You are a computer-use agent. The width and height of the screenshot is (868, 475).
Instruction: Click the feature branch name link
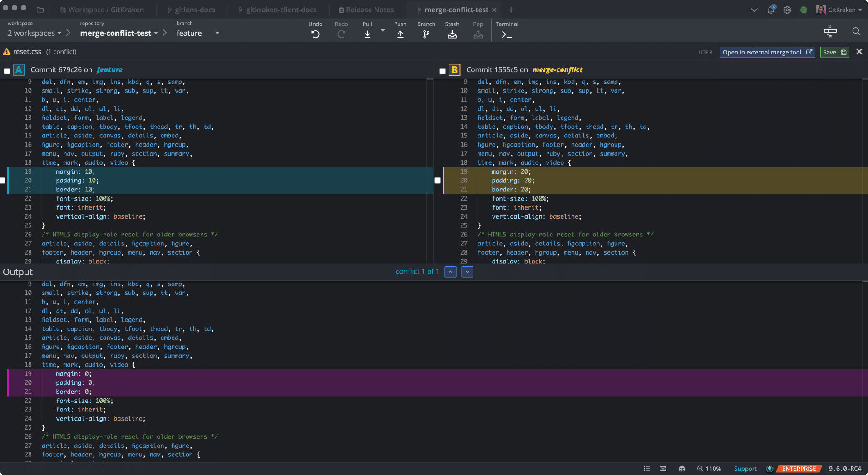[x=109, y=70]
